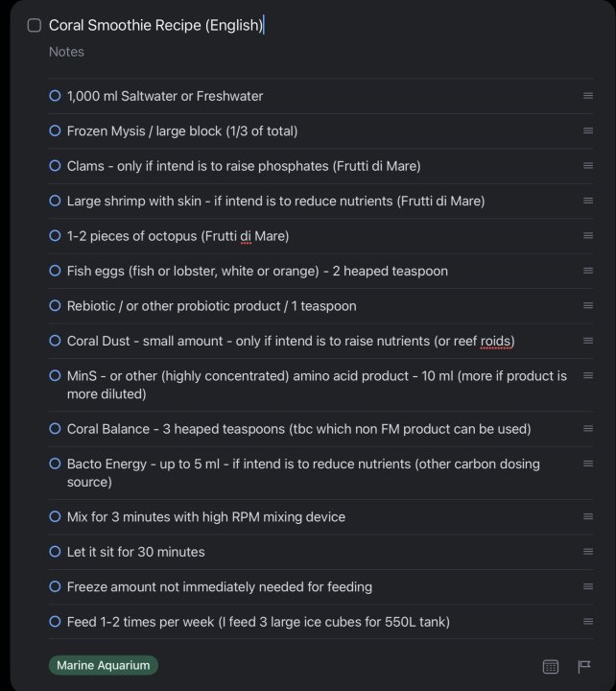Click drag handle beside Large shrimp item
Viewport: 616px width, 691px height.
point(588,201)
